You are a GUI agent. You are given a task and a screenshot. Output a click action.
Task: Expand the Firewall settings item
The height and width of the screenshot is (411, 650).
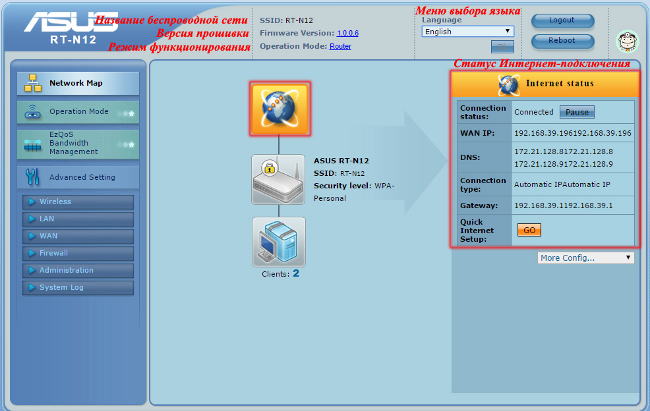click(78, 253)
